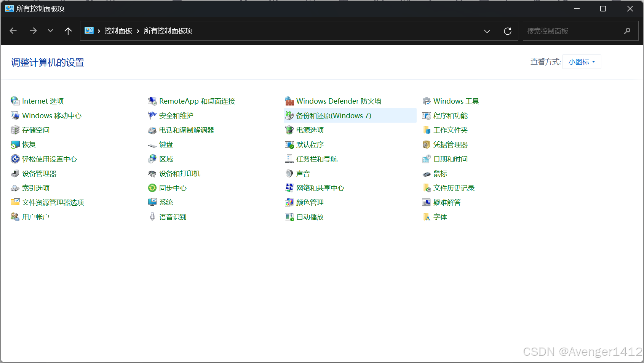The width and height of the screenshot is (644, 363).
Task: Open the 默认程序 link
Action: click(x=310, y=144)
